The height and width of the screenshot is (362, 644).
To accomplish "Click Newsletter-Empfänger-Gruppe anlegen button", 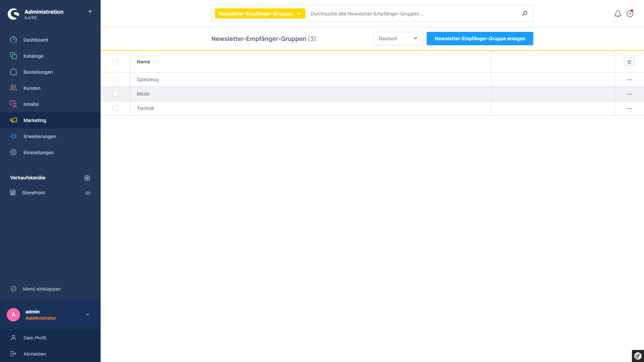I will click(x=480, y=39).
